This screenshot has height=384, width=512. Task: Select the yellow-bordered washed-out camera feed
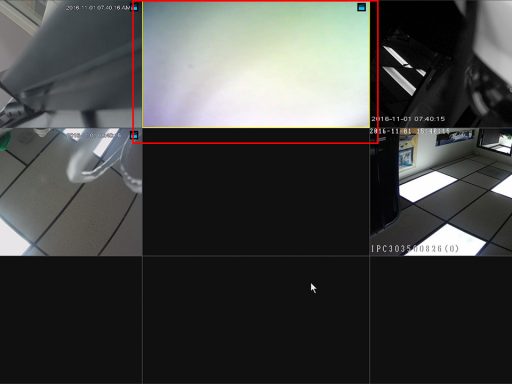pos(256,64)
